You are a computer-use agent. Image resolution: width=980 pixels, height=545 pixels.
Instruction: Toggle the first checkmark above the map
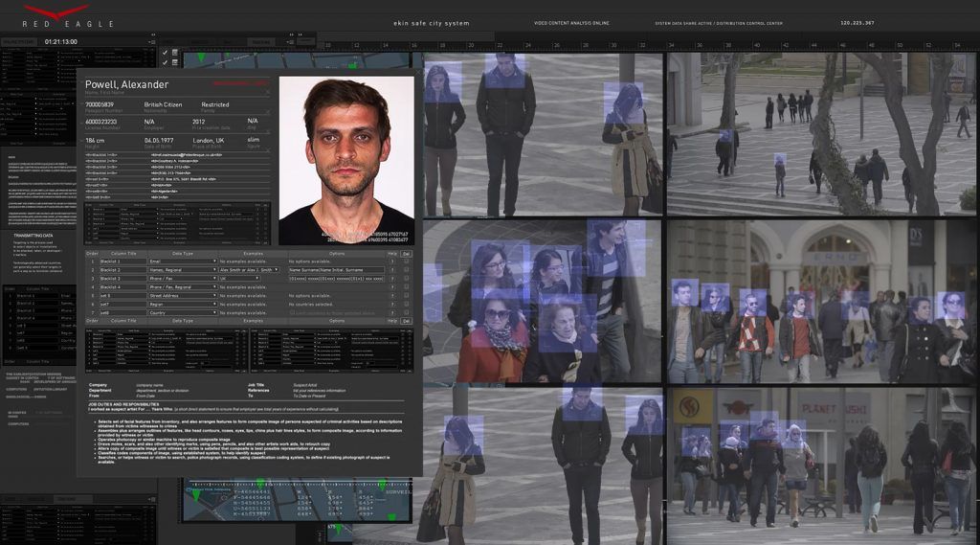164,52
